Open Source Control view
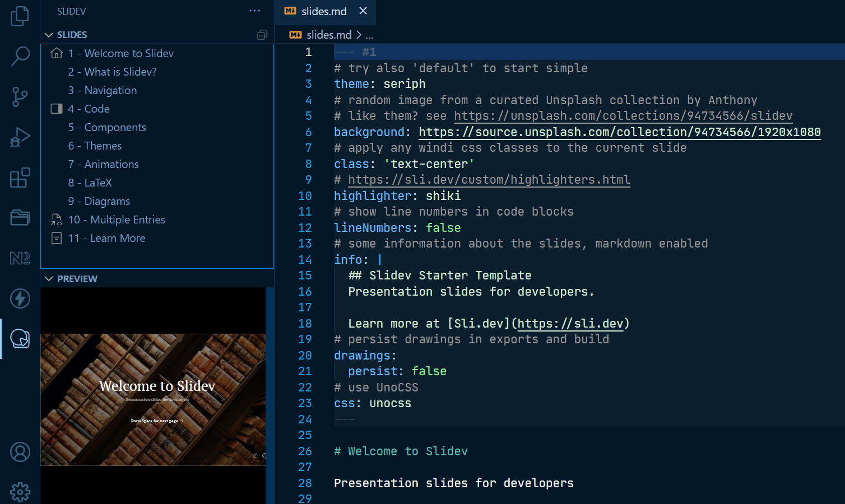 click(x=20, y=96)
